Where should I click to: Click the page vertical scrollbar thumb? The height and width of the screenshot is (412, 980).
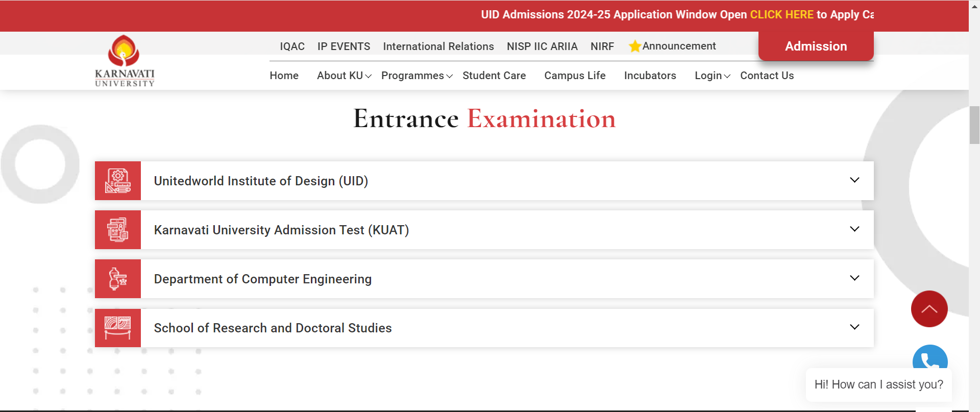(x=974, y=125)
